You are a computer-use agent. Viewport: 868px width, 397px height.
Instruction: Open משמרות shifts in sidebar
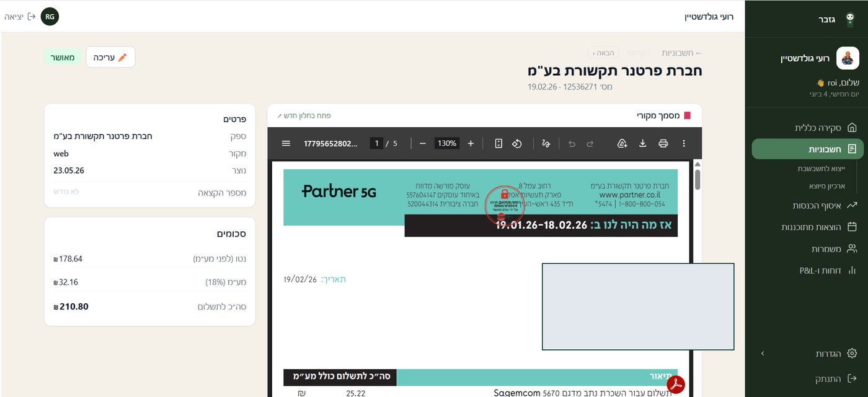tap(834, 249)
